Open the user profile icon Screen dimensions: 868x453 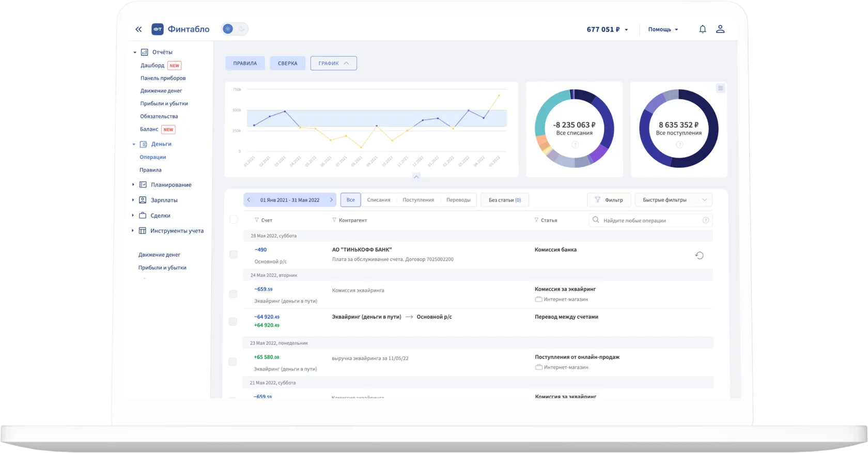coord(720,29)
